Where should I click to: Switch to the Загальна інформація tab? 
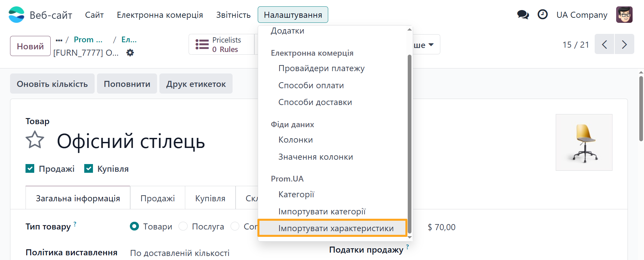[x=78, y=198]
